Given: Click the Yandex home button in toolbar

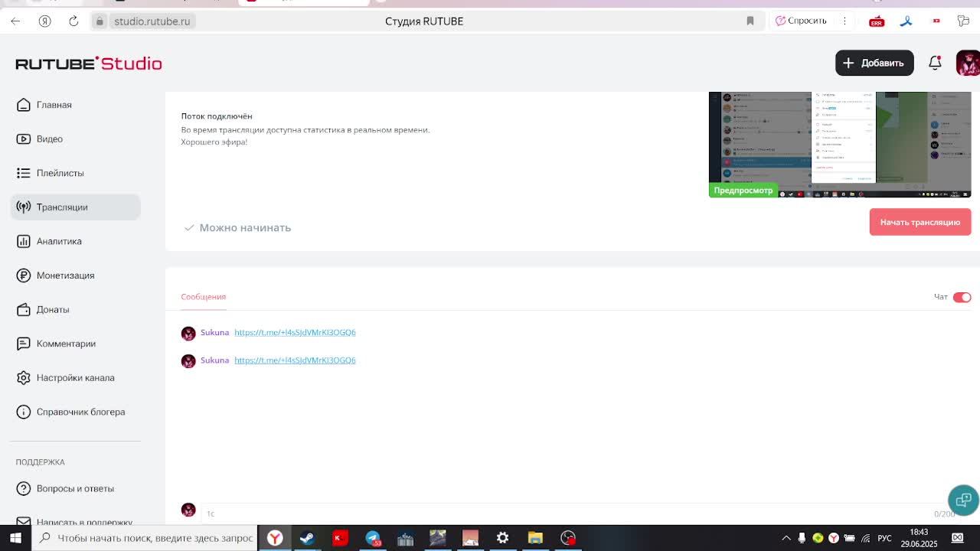Looking at the screenshot, I should click(x=44, y=21).
